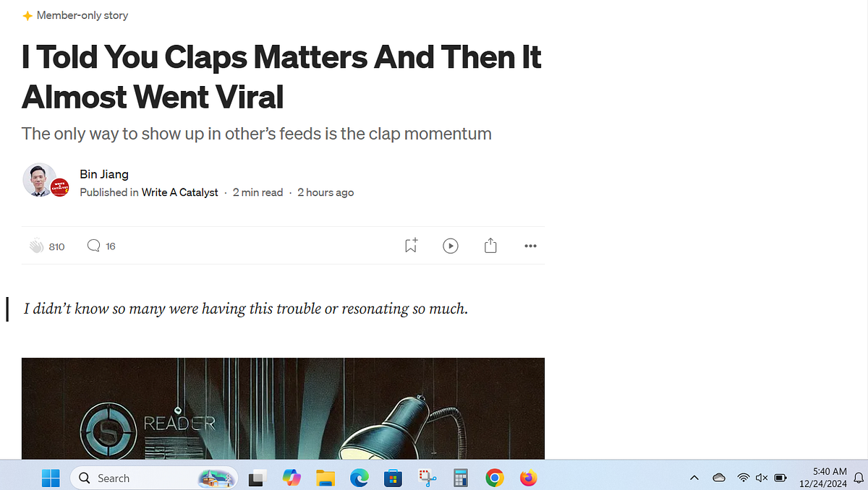Click the '2 hours ago' timestamp

point(325,192)
